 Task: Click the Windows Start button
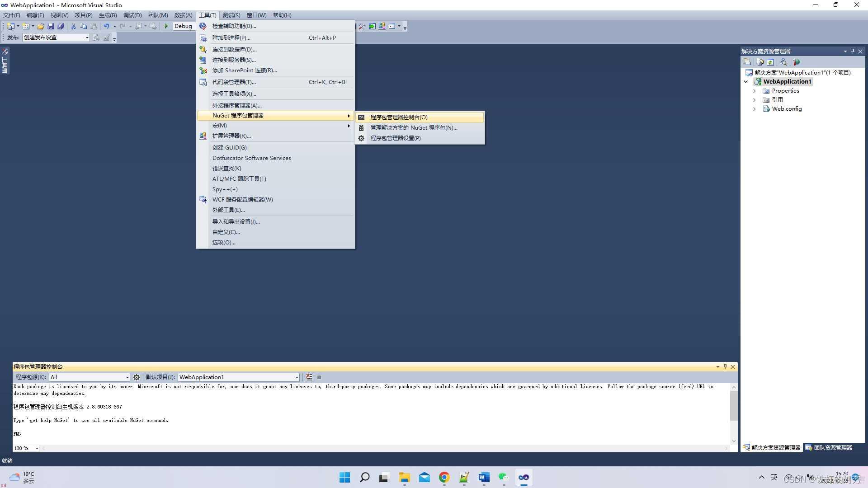[344, 478]
